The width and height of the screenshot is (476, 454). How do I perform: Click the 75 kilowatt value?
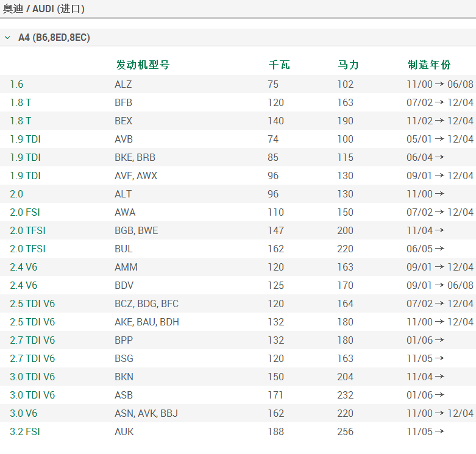pyautogui.click(x=273, y=84)
